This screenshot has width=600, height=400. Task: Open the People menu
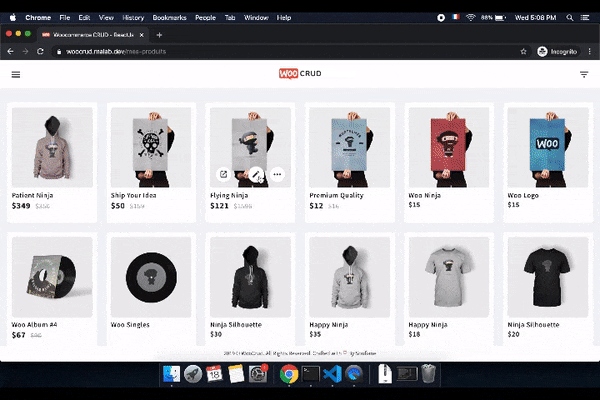coord(205,18)
